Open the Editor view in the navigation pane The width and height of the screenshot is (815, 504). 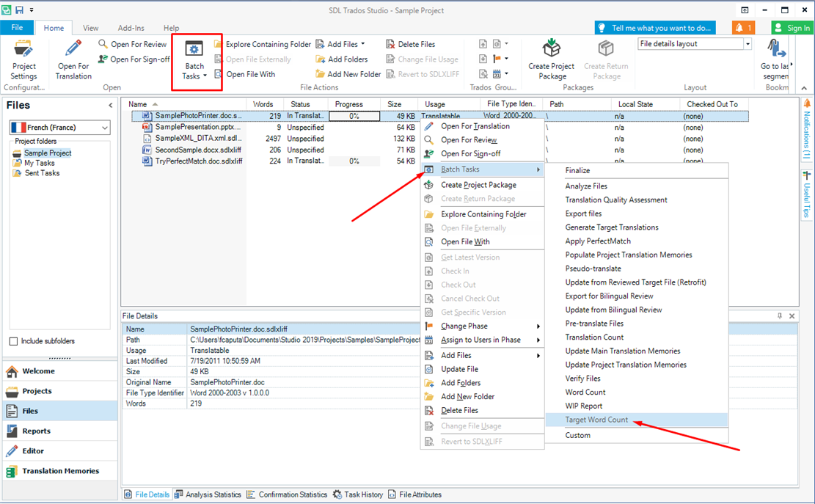click(60, 451)
